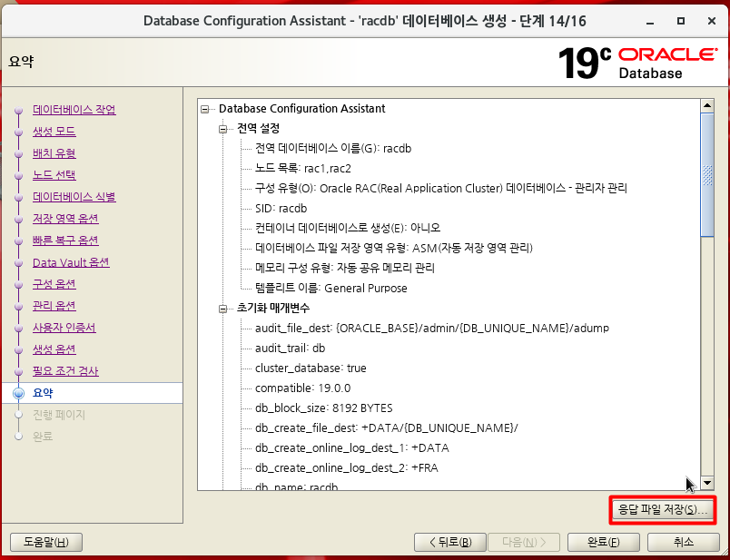Select the Database Configuration Assistant root label
Image resolution: width=730 pixels, height=560 pixels.
click(x=302, y=109)
